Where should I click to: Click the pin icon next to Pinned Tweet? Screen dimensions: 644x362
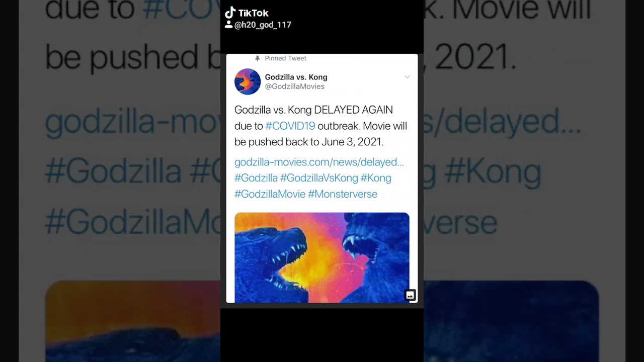pos(258,58)
